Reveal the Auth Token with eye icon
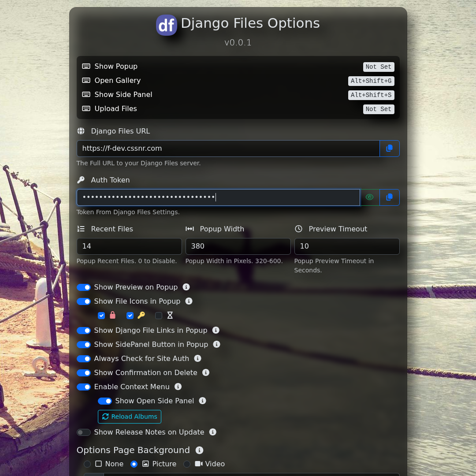476x476 pixels. pyautogui.click(x=370, y=197)
